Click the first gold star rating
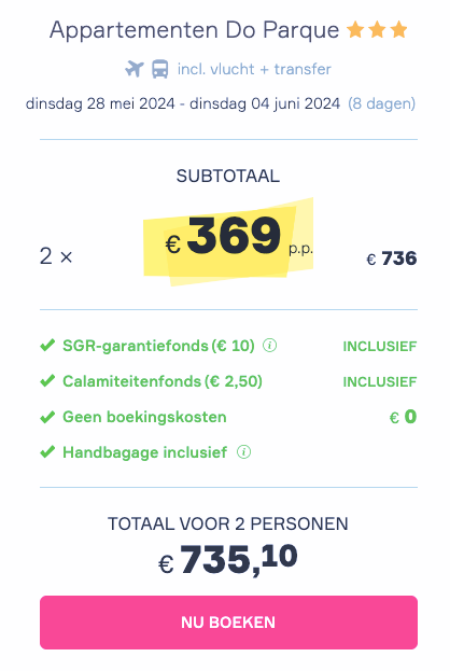Image resolution: width=450 pixels, height=671 pixels. 355,30
